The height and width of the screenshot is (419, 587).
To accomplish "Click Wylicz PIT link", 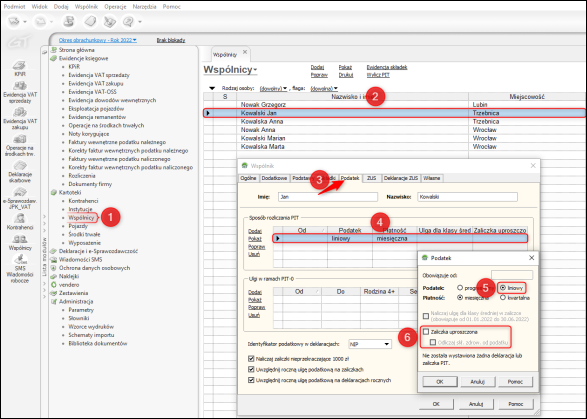I will pos(378,75).
